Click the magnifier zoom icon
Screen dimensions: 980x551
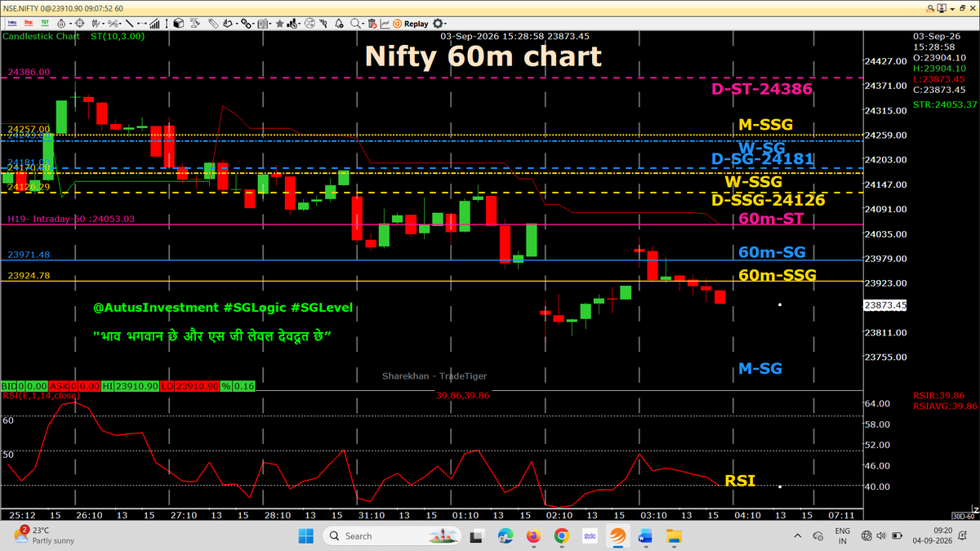355,24
